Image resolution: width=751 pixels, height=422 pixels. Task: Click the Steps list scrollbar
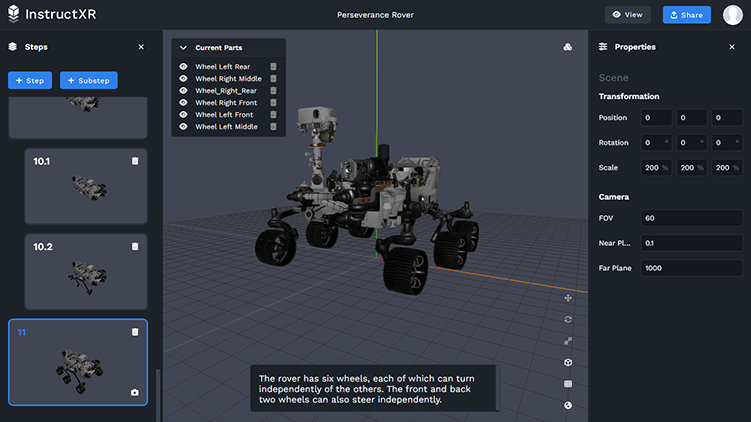click(158, 395)
